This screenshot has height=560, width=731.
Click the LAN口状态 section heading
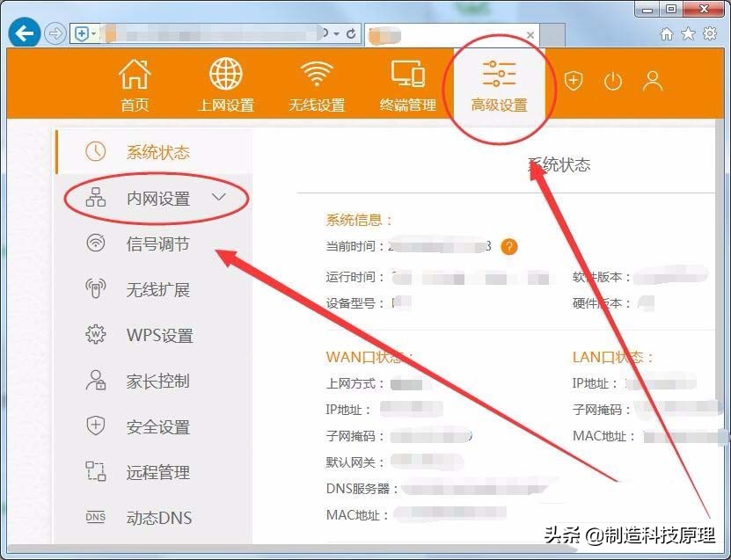click(613, 357)
